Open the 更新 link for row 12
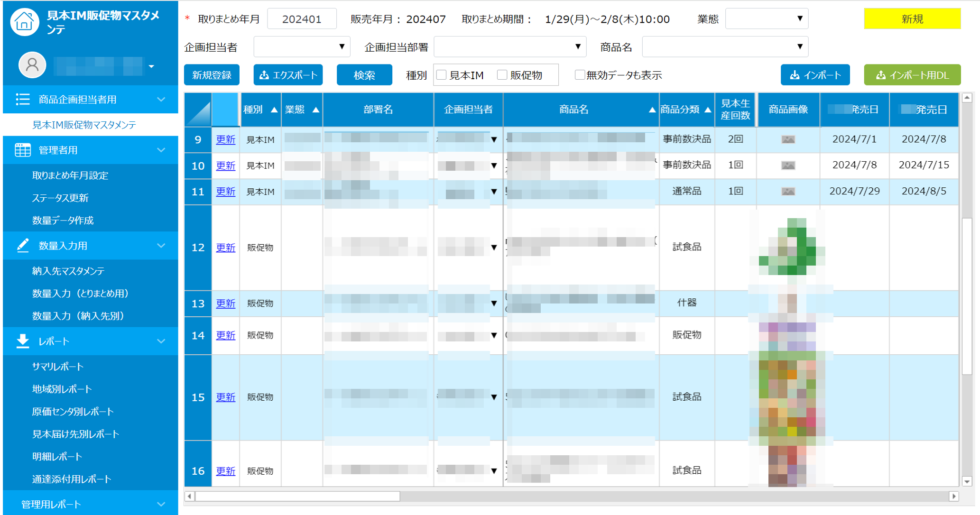This screenshot has width=980, height=515. click(x=225, y=247)
